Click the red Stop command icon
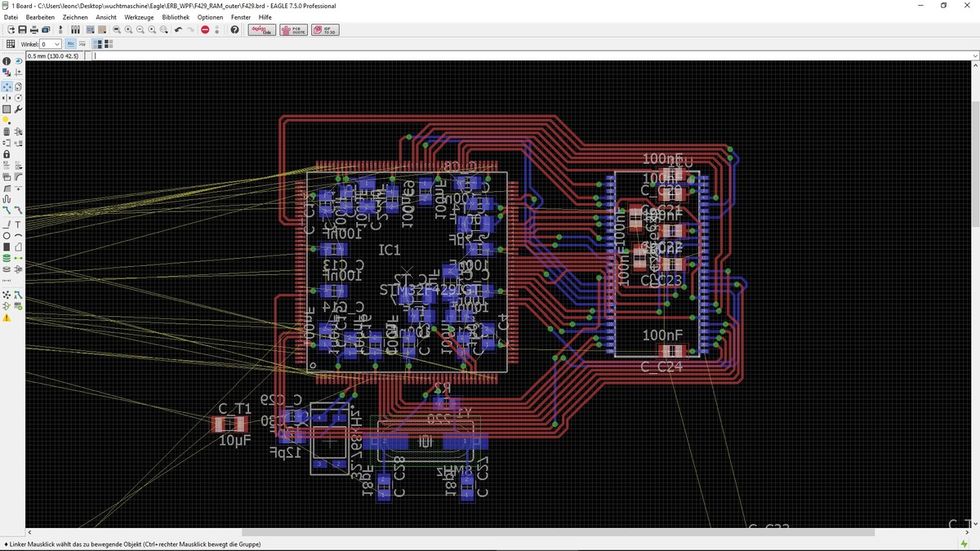The image size is (980, 551). [x=205, y=30]
